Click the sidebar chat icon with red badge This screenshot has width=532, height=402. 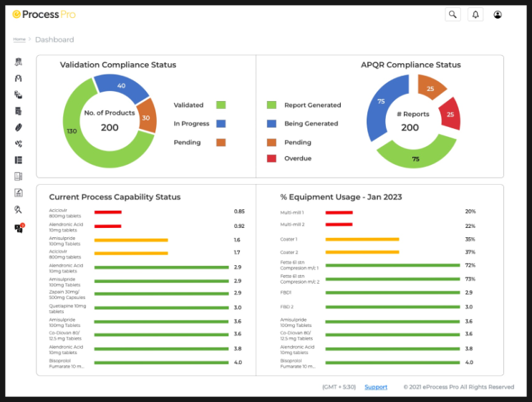point(19,229)
